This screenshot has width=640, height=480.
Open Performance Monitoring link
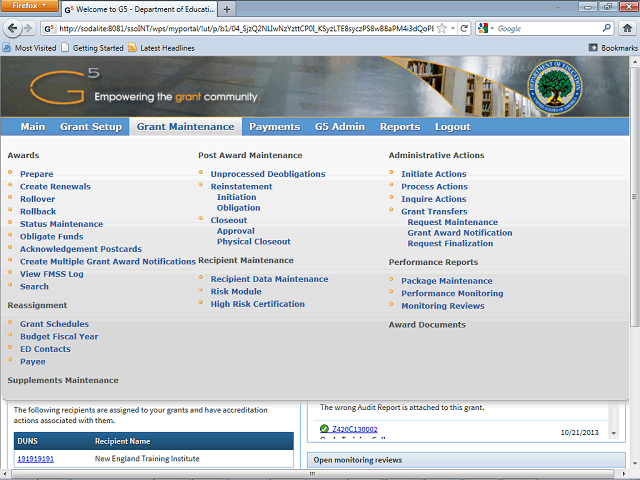(452, 293)
